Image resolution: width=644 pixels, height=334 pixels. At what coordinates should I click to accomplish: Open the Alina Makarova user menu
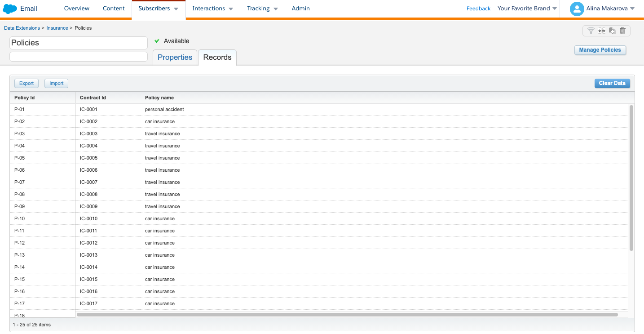[610, 9]
